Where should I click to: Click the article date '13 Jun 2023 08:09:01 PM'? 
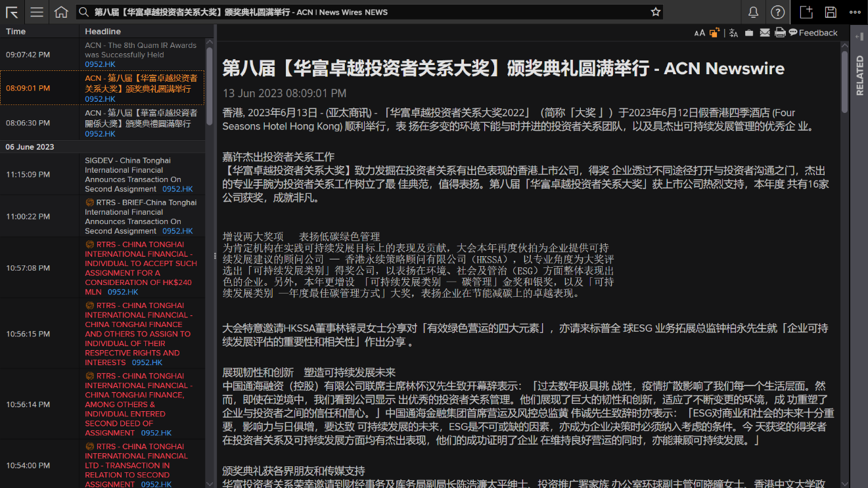(x=285, y=93)
